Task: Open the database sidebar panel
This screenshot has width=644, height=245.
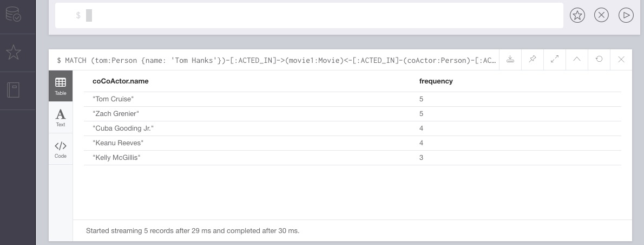Action: tap(14, 15)
